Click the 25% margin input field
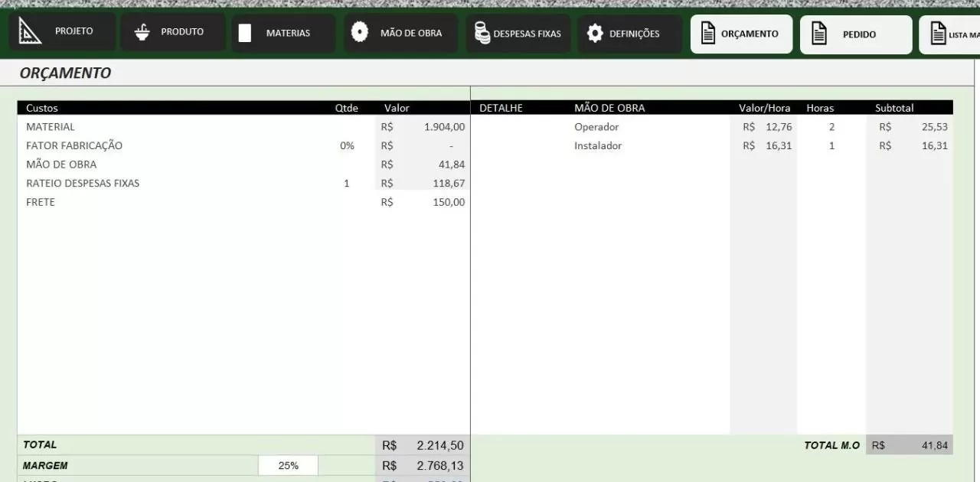980x482 pixels. pyautogui.click(x=288, y=465)
